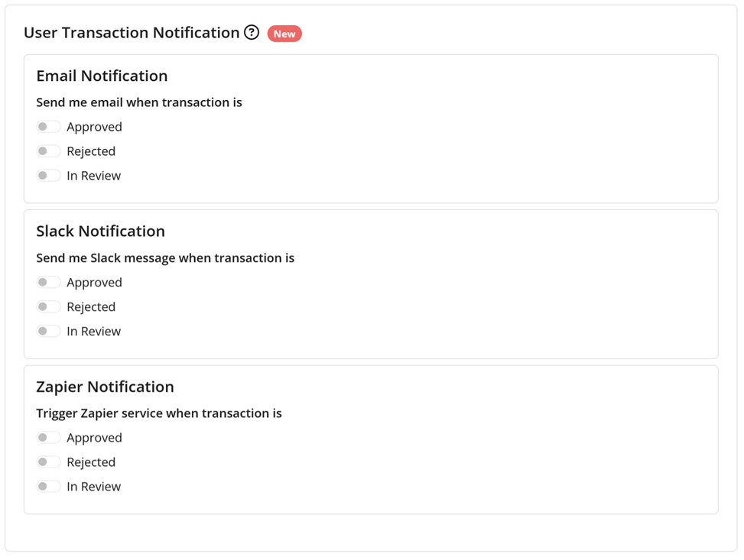Open the help tooltip next to page title

[252, 32]
